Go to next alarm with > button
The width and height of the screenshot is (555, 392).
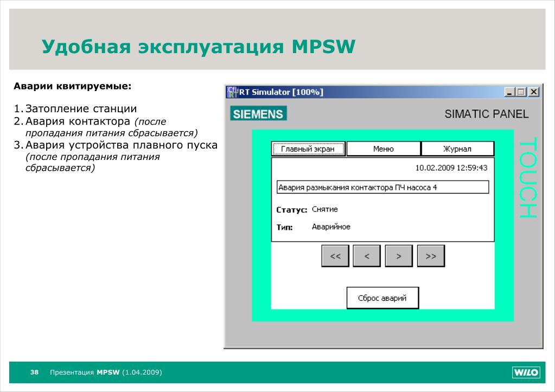click(x=399, y=256)
